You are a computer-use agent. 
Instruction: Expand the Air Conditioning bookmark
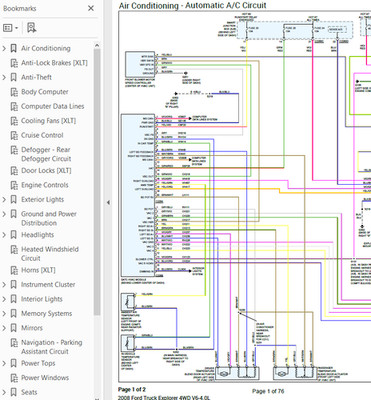pyautogui.click(x=4, y=49)
